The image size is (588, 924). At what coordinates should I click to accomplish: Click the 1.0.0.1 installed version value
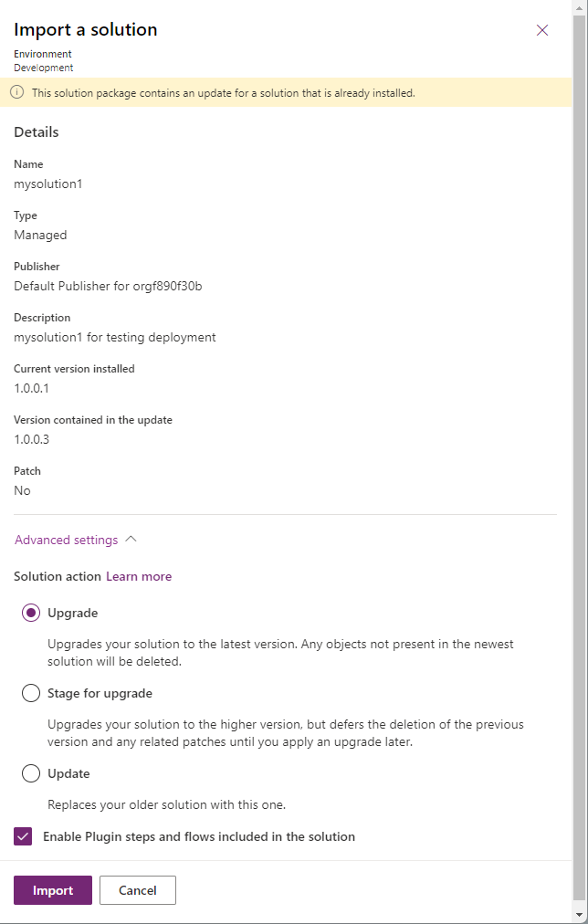tap(32, 388)
